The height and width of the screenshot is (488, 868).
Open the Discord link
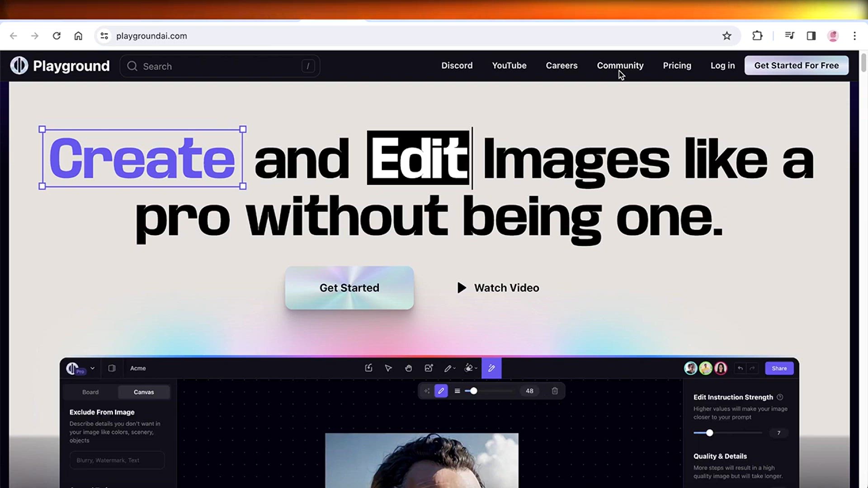tap(457, 66)
